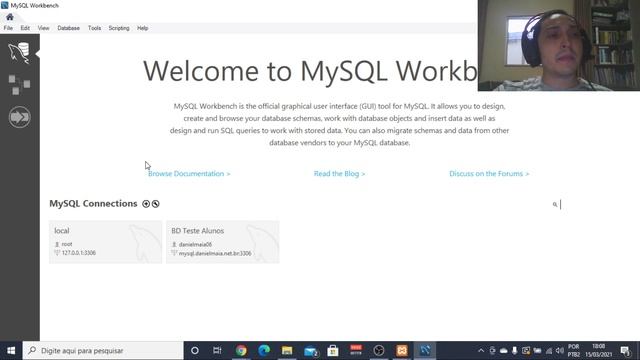
Task: Open the Edit menu
Action: click(25, 28)
